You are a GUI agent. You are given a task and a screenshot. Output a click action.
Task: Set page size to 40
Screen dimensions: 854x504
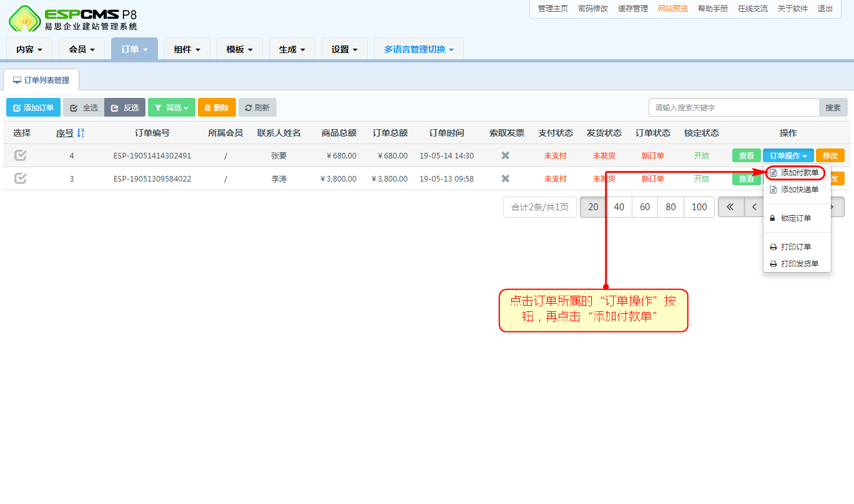619,207
